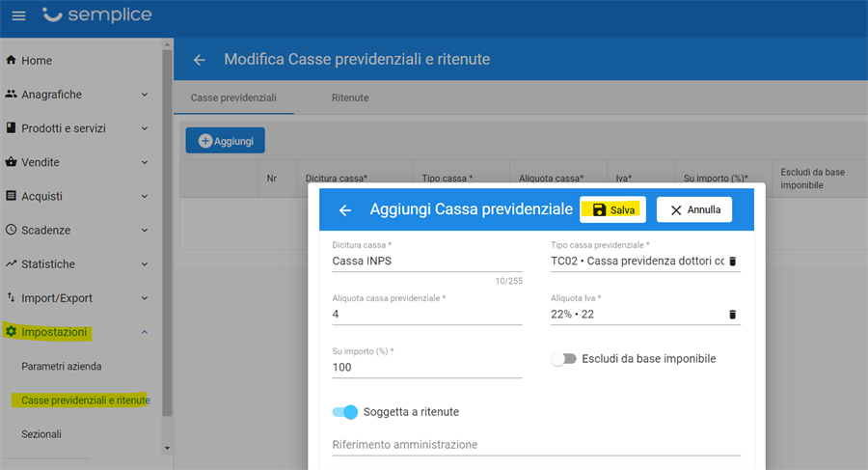Image resolution: width=868 pixels, height=470 pixels.
Task: Clear the Aliquota Iva with trash icon
Action: (x=732, y=315)
